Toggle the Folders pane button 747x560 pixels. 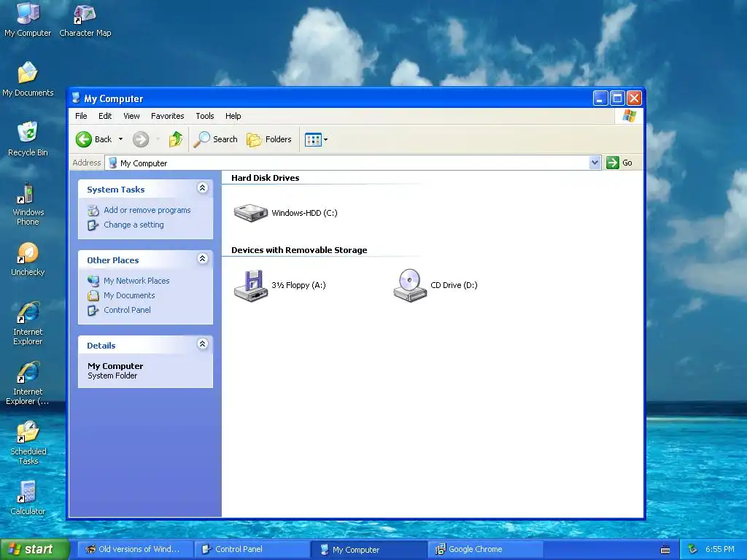click(x=269, y=139)
